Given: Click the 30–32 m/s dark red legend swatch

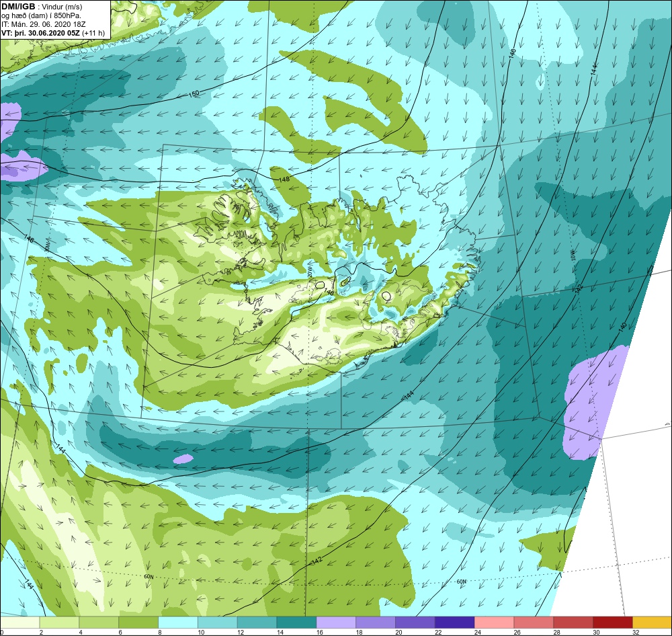Looking at the screenshot, I should [x=613, y=623].
